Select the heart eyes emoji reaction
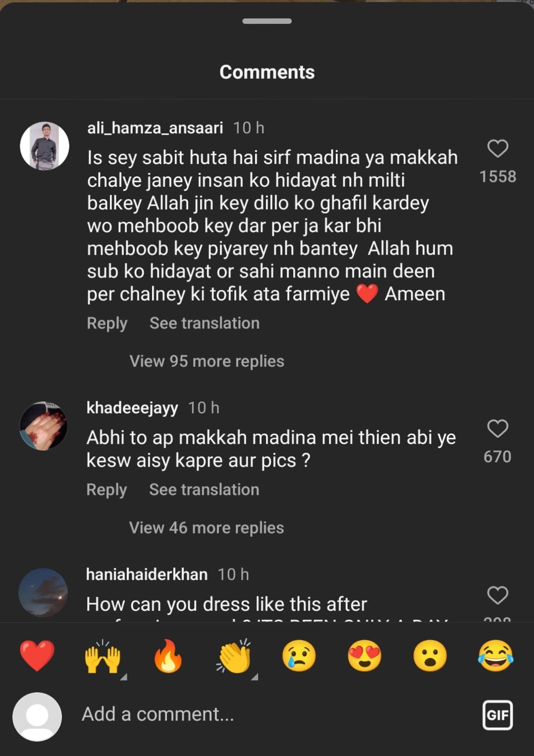The height and width of the screenshot is (756, 534). tap(365, 655)
